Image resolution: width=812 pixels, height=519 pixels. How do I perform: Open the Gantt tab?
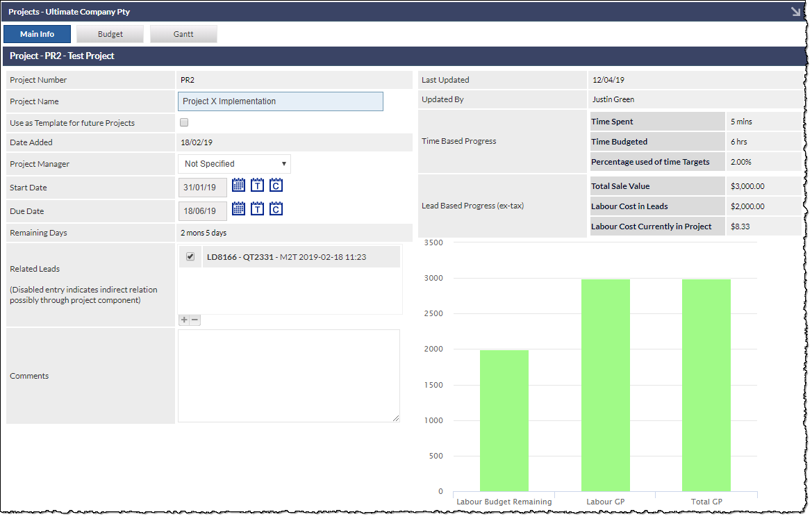pos(183,34)
